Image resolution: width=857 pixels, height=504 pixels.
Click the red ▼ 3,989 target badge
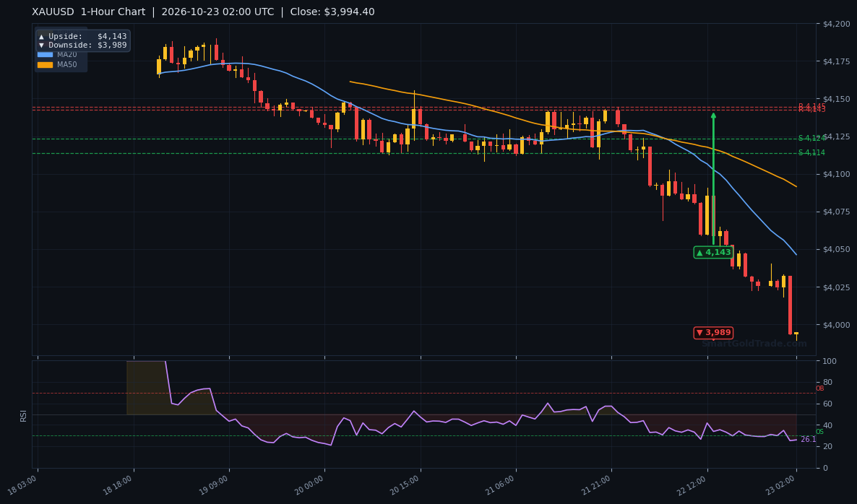point(713,333)
